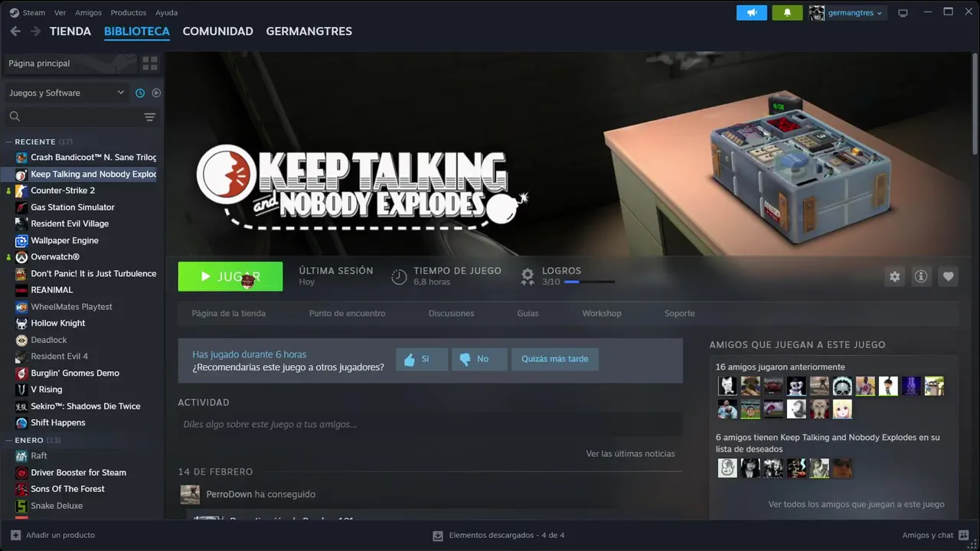Viewport: 980px width, 551px height.
Task: Click the Overwatch game icon
Action: 21,257
